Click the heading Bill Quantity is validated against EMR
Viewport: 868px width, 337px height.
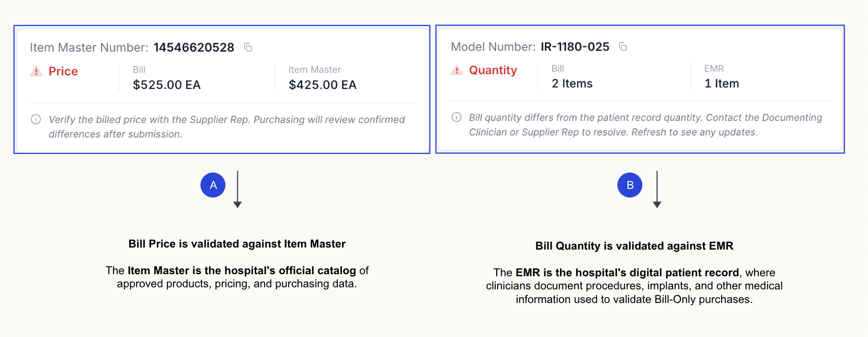(x=634, y=246)
